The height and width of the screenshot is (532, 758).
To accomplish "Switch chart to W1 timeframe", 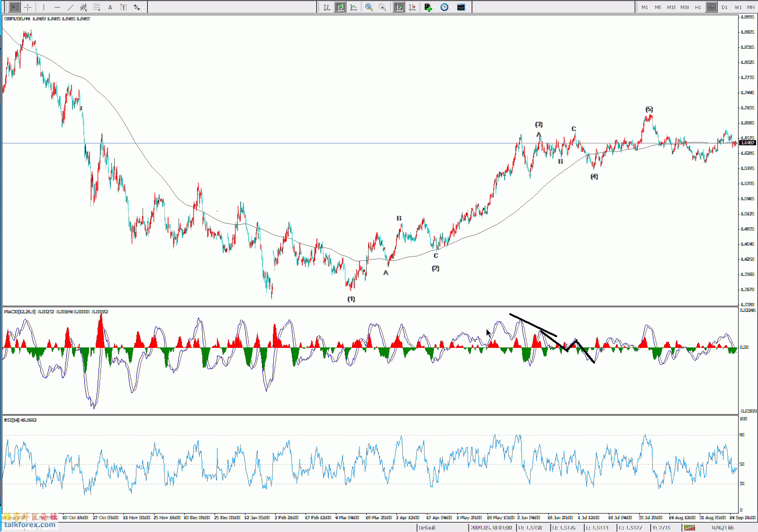I will [738, 7].
